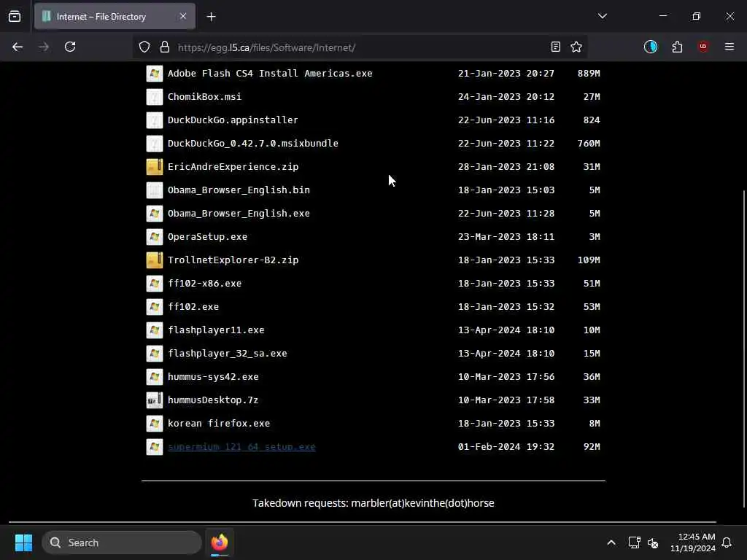Click the taskbar Search box
The height and width of the screenshot is (560, 747).
pos(122,542)
